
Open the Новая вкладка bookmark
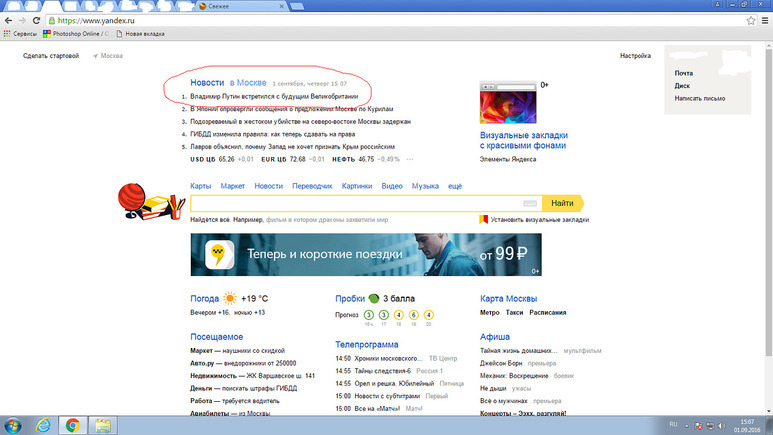coord(141,34)
